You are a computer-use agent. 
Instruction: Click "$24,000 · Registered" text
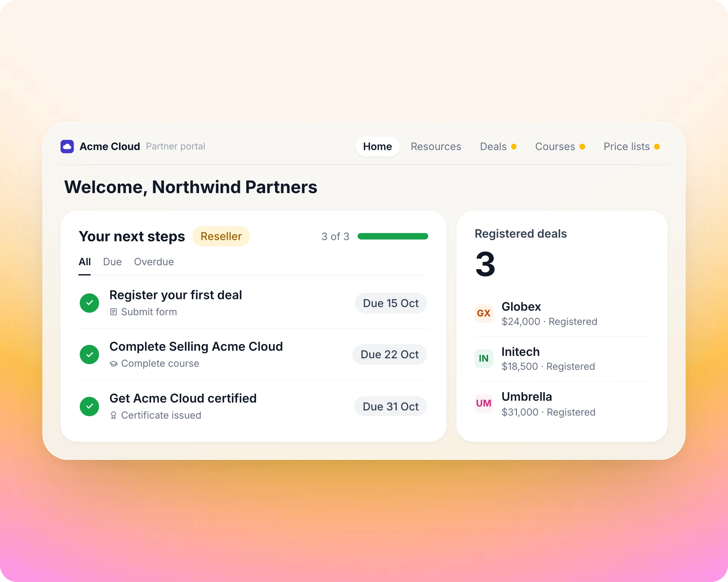point(549,322)
